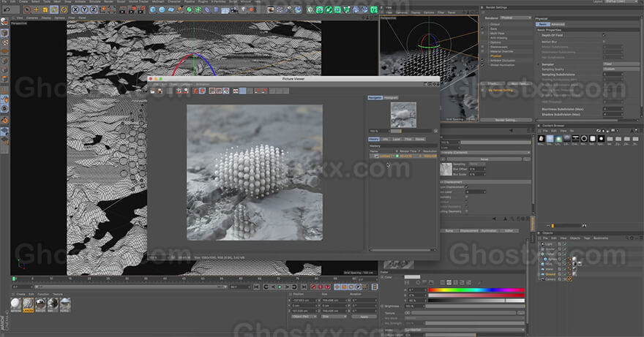Open the Camera object icon
644x337 pixels.
pos(234,10)
